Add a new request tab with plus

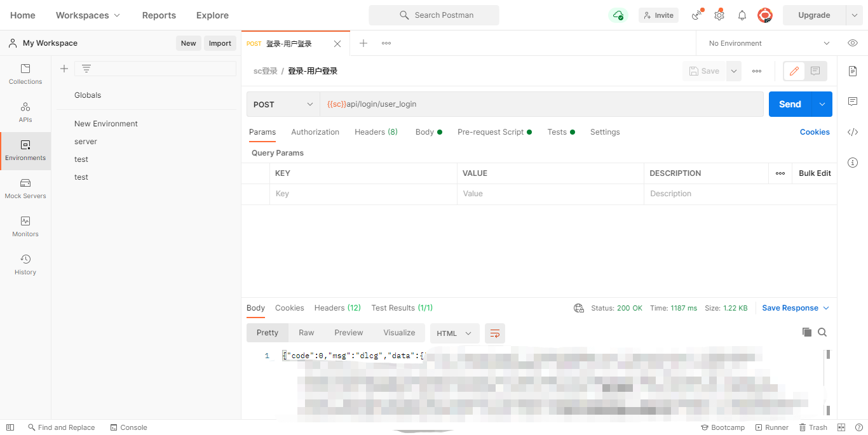363,43
